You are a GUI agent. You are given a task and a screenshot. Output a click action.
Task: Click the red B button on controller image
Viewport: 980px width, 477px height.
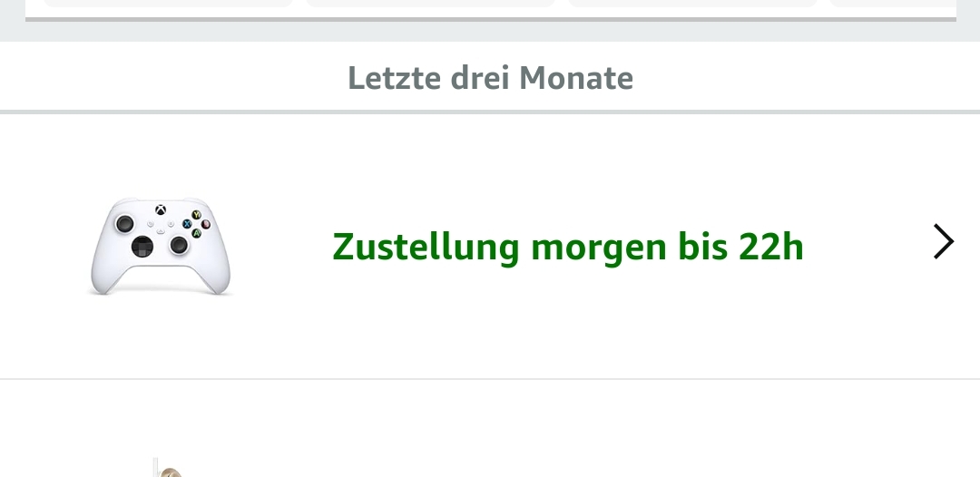click(x=206, y=223)
